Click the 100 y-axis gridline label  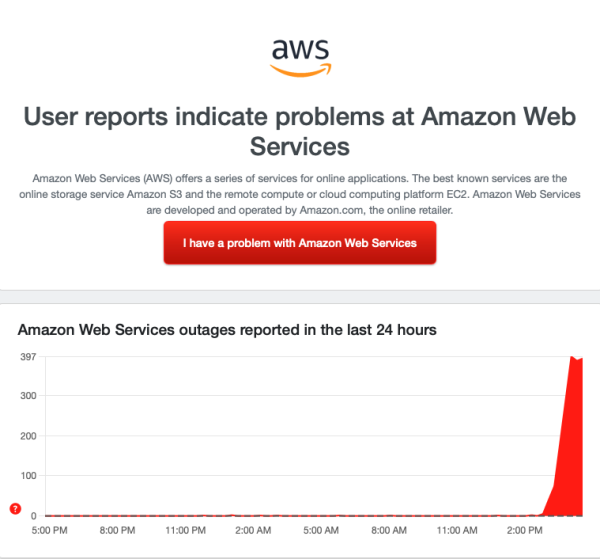pyautogui.click(x=28, y=476)
